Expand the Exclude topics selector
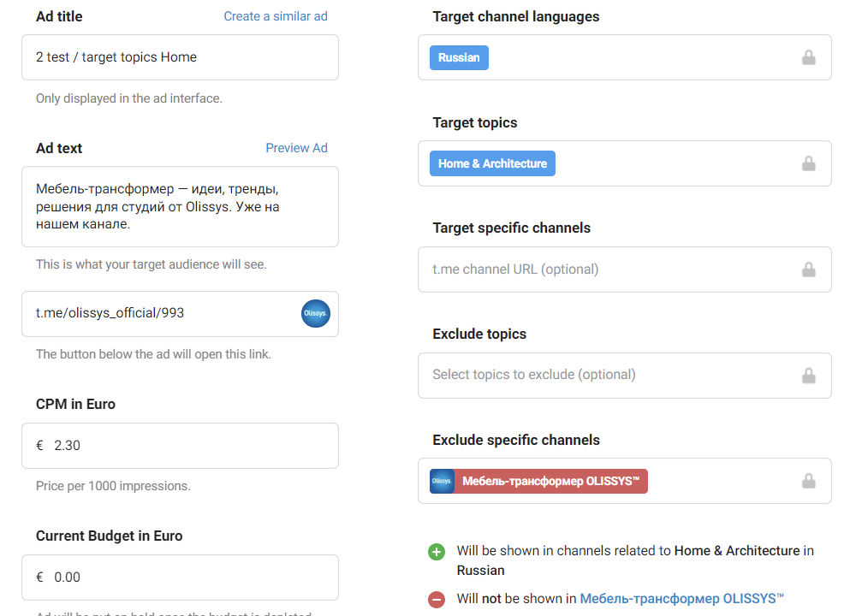The image size is (856, 616). pyautogui.click(x=599, y=375)
